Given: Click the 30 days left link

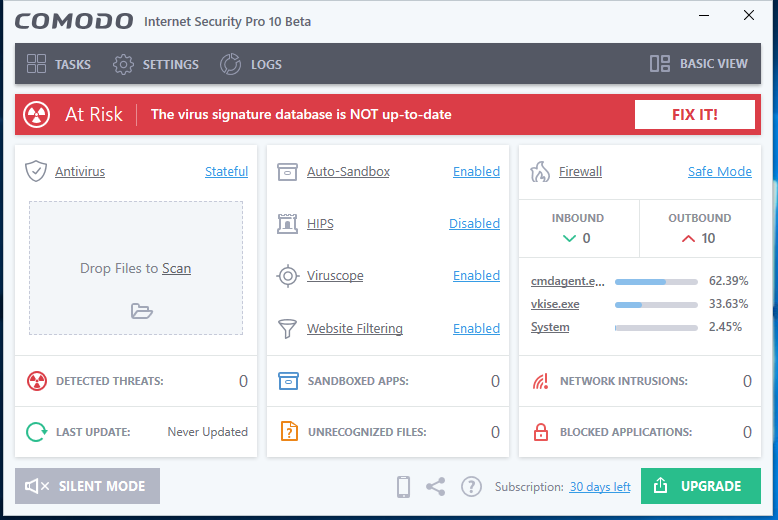Looking at the screenshot, I should (600, 487).
